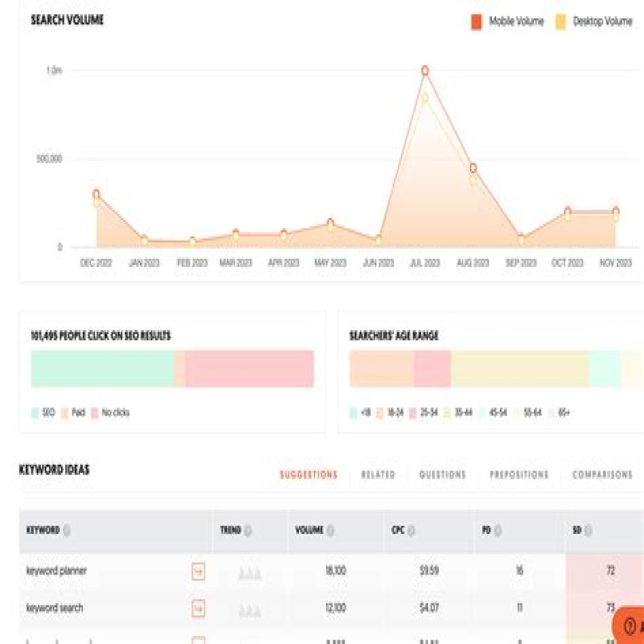Click the NOV 2023 chart data point

coord(616,213)
